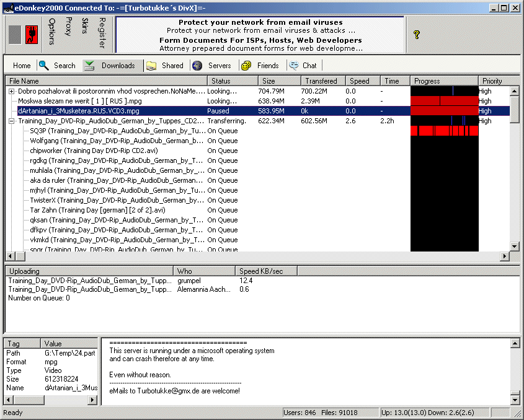Click the Size value 612318224
This screenshot has width=524, height=420.
pos(61,379)
